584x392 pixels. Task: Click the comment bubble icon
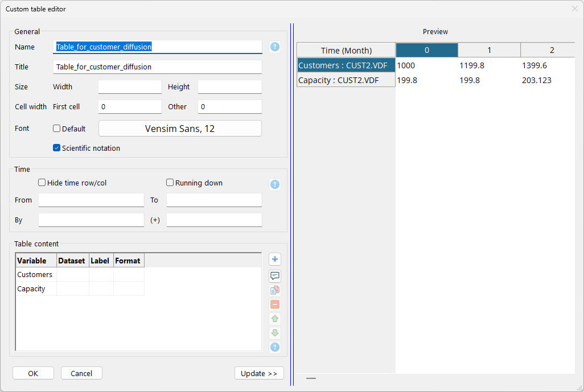coord(275,276)
